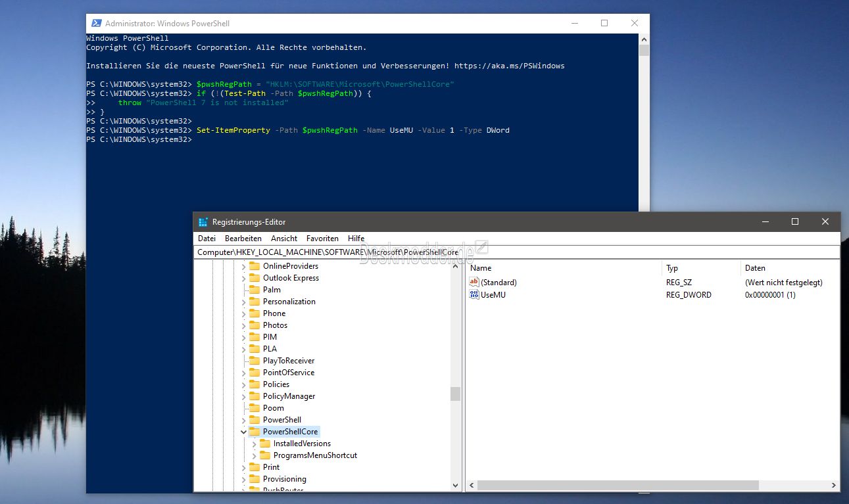Click the InstalledVersions folder icon

[265, 444]
